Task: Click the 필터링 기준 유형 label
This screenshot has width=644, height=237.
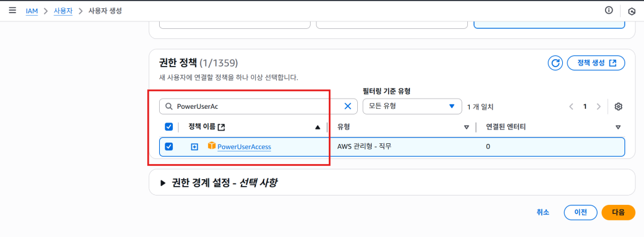Action: (387, 91)
